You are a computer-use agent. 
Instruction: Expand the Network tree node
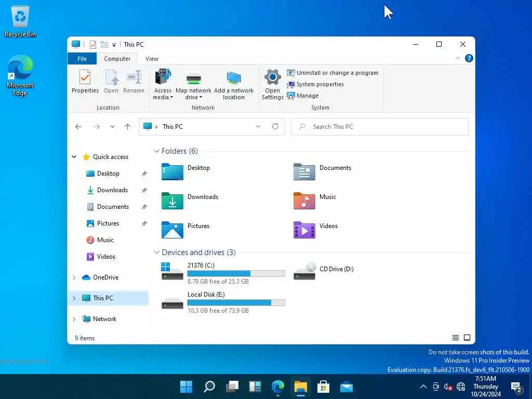74,319
